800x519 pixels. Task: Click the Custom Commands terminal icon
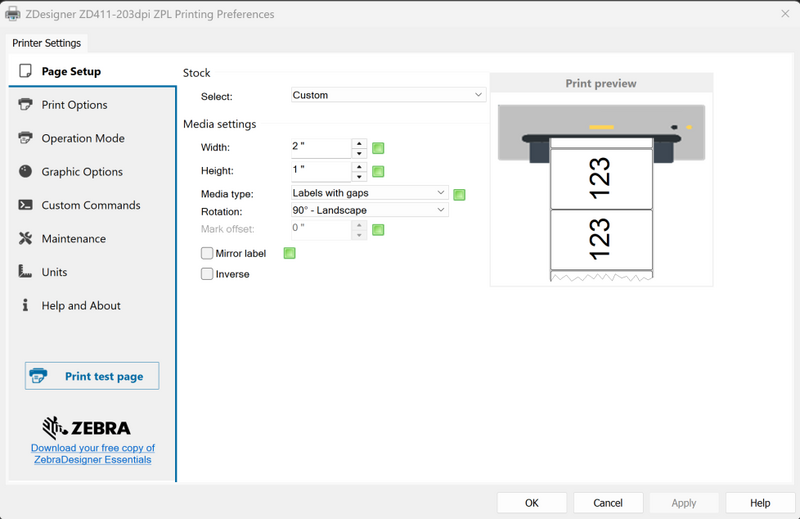point(25,205)
